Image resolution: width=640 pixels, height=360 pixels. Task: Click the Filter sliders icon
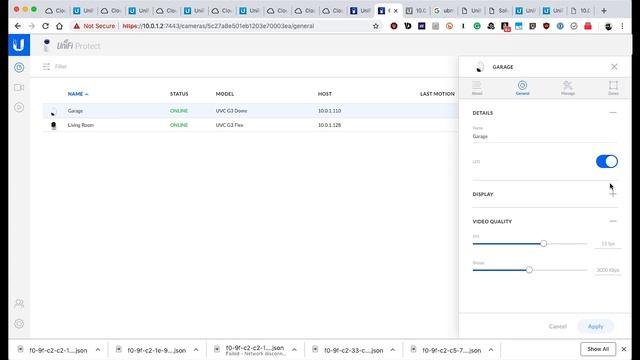tap(46, 67)
